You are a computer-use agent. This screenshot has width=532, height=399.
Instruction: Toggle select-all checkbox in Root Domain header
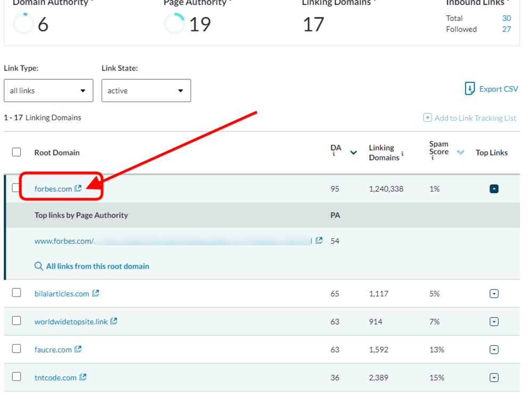pyautogui.click(x=16, y=152)
